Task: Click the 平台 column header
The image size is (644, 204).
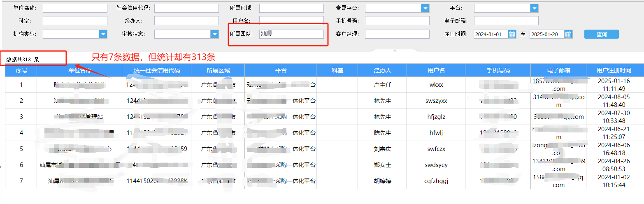Action: coord(281,70)
